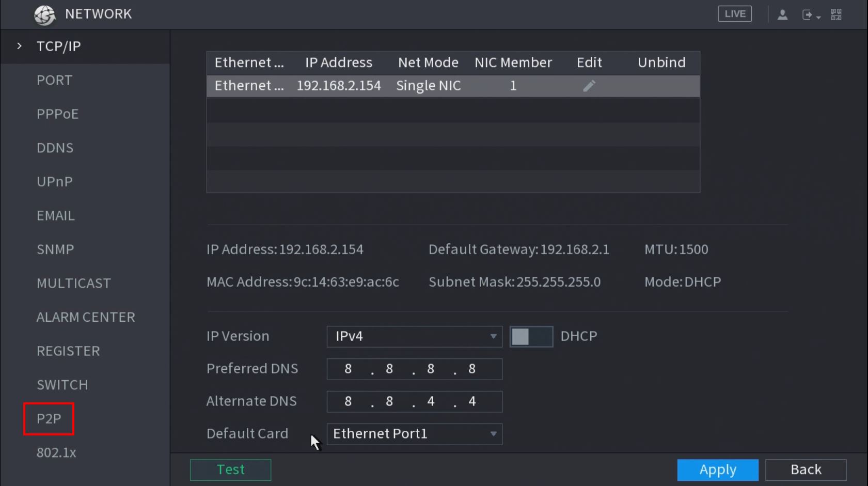Go to the PORT settings

54,80
